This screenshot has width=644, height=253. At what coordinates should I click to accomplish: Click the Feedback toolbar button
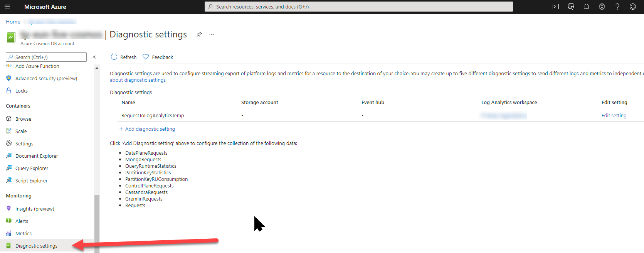(158, 57)
